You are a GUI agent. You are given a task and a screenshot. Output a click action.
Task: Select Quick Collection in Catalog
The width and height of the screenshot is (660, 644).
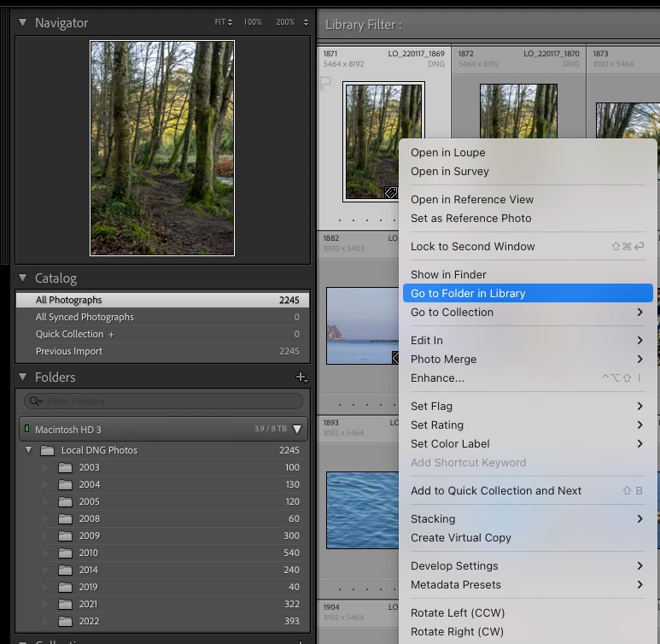[x=162, y=334]
